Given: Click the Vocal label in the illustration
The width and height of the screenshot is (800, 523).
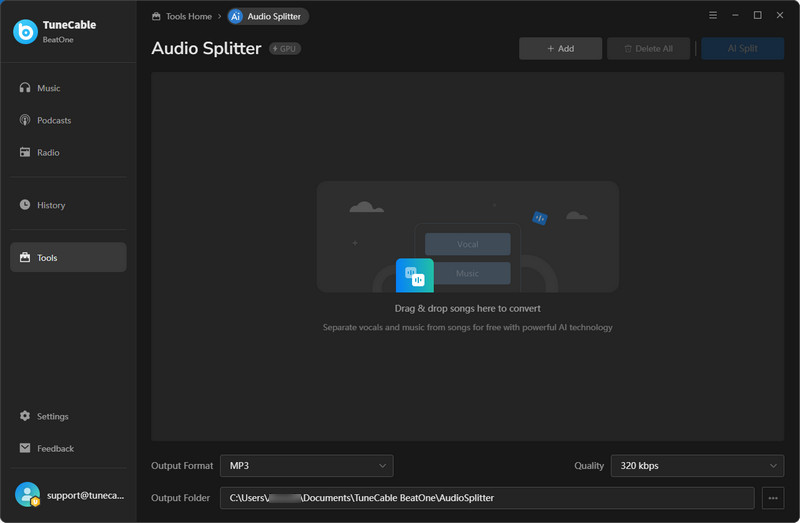Looking at the screenshot, I should click(x=467, y=244).
